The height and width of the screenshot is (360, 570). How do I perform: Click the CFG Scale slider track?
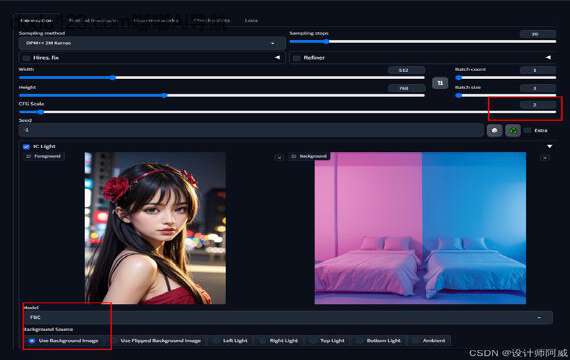288,112
